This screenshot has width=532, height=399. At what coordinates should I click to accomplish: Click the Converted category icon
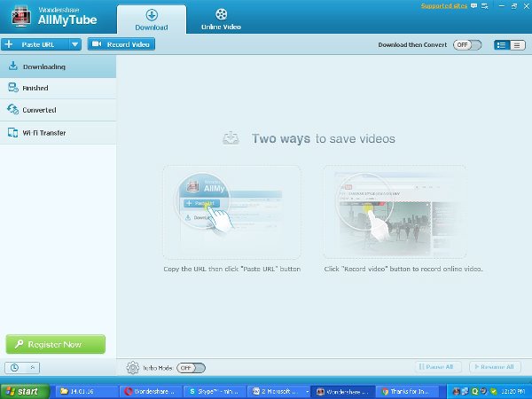coord(13,109)
